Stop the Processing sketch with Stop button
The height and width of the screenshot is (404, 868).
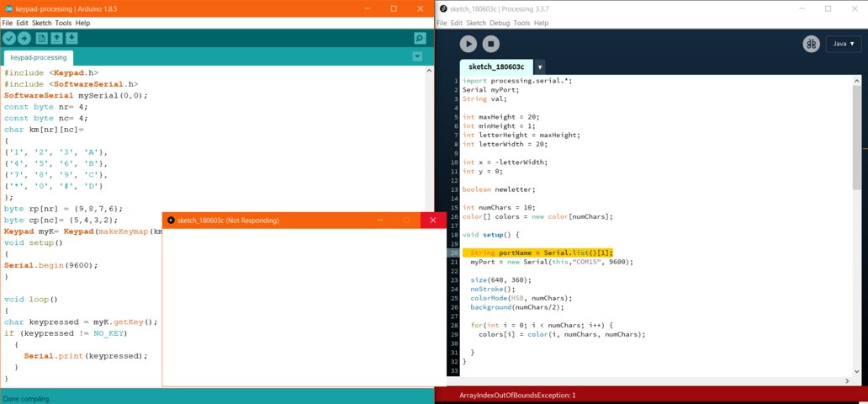coord(491,44)
